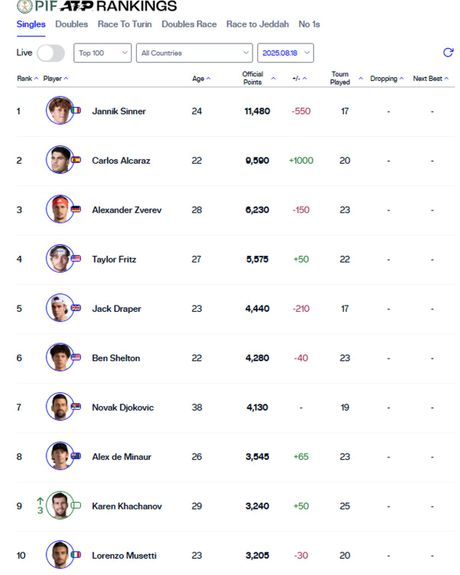The width and height of the screenshot is (460, 575).
Task: Click the Taylor Fritz name link
Action: click(x=114, y=259)
